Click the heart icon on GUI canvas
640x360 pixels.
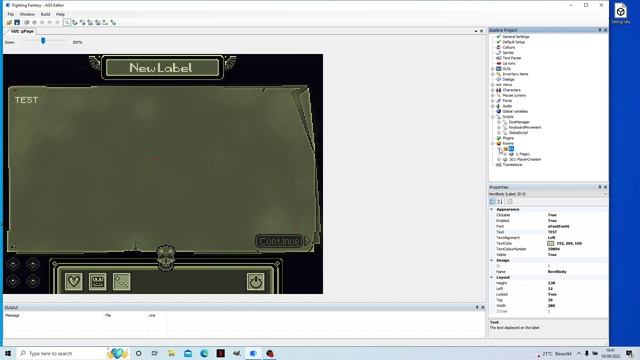(73, 281)
